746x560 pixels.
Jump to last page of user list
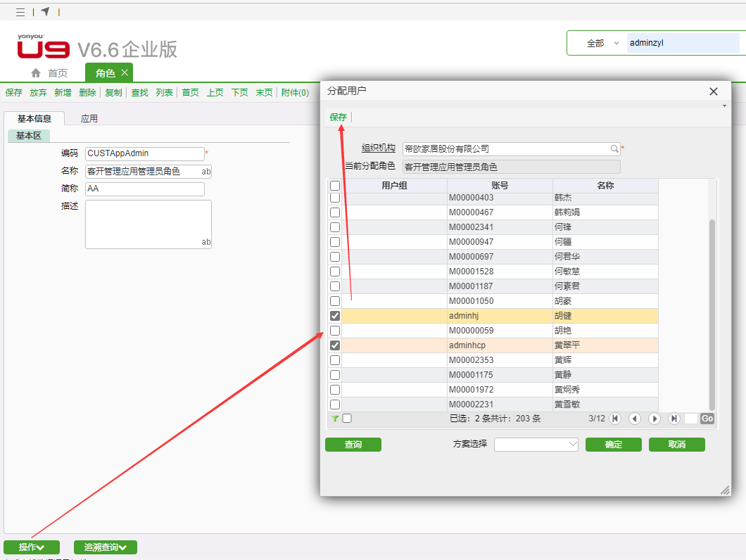coord(674,419)
